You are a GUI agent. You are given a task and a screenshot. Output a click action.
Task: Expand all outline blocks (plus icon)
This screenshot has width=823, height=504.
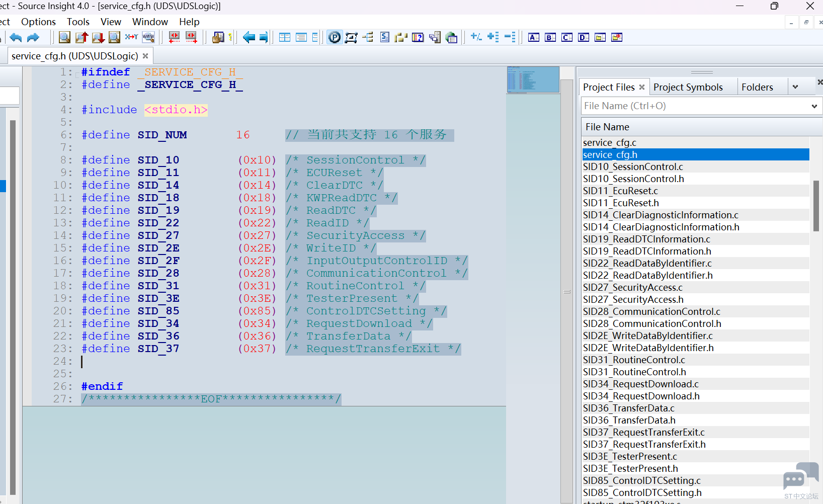tap(493, 37)
